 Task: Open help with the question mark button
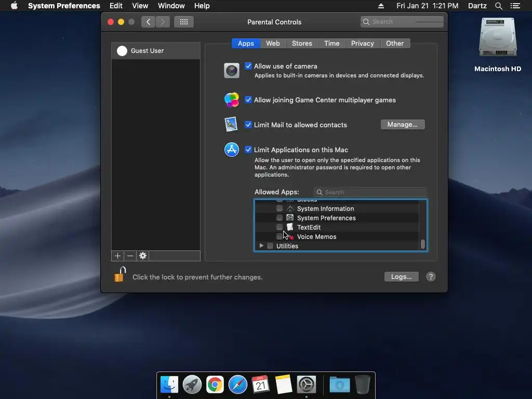(x=431, y=277)
